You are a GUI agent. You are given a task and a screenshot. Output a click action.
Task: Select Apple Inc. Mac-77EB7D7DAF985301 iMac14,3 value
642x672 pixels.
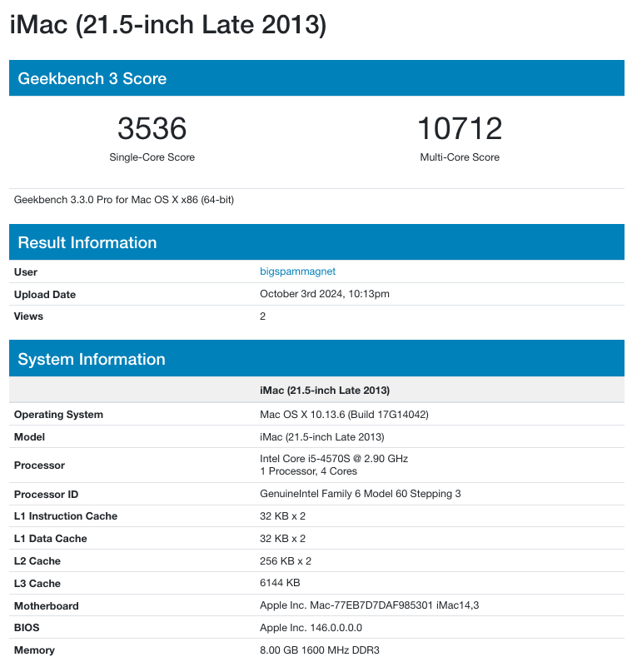point(370,605)
